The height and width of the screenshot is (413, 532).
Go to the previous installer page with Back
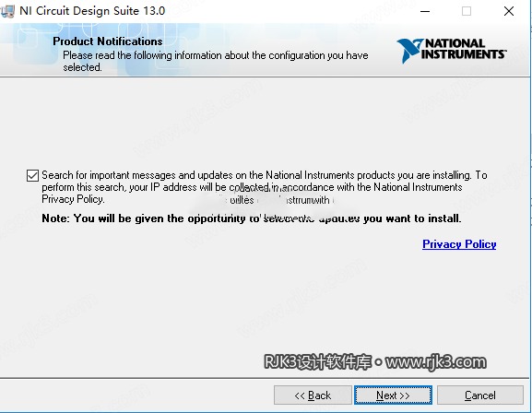coord(313,395)
